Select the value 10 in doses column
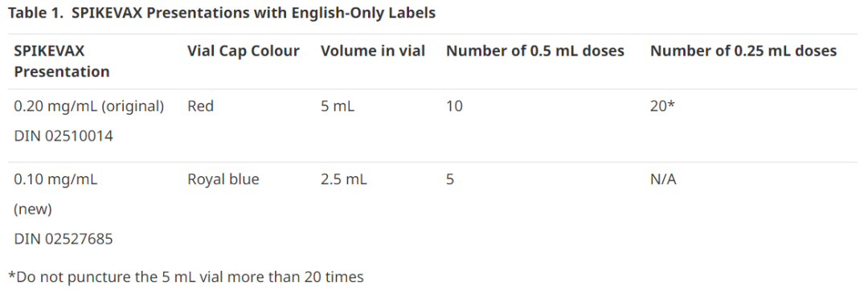Screen dimensions: 868x291 click(x=454, y=106)
